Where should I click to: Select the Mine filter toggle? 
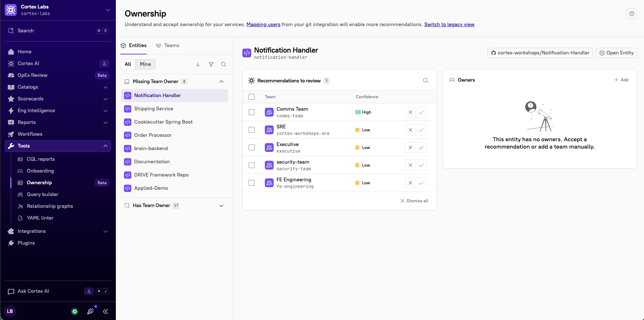145,64
